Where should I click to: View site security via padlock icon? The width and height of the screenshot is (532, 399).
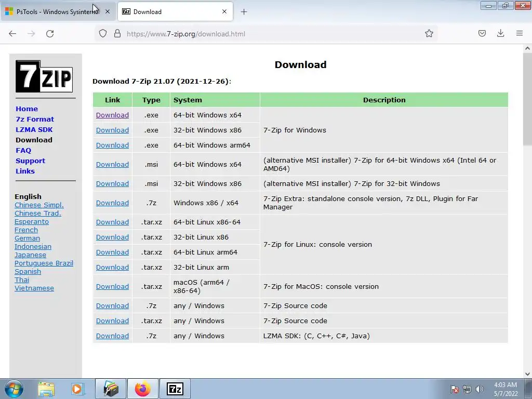pyautogui.click(x=117, y=33)
